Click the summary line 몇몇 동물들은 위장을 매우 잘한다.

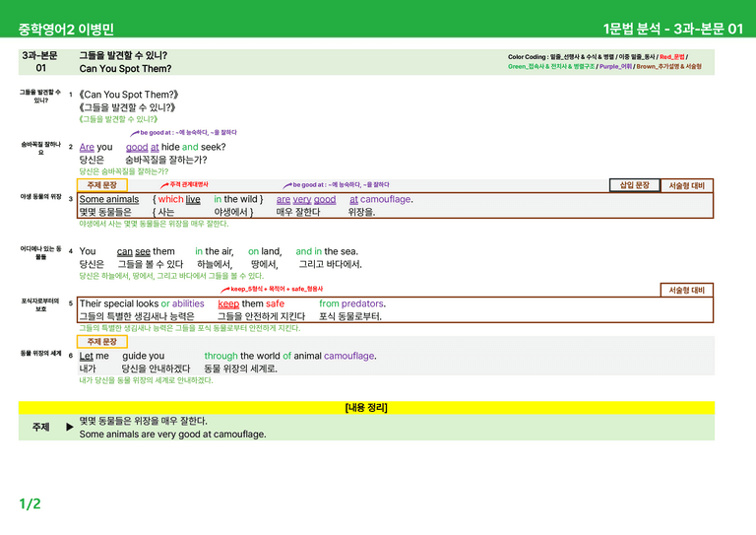[143, 421]
